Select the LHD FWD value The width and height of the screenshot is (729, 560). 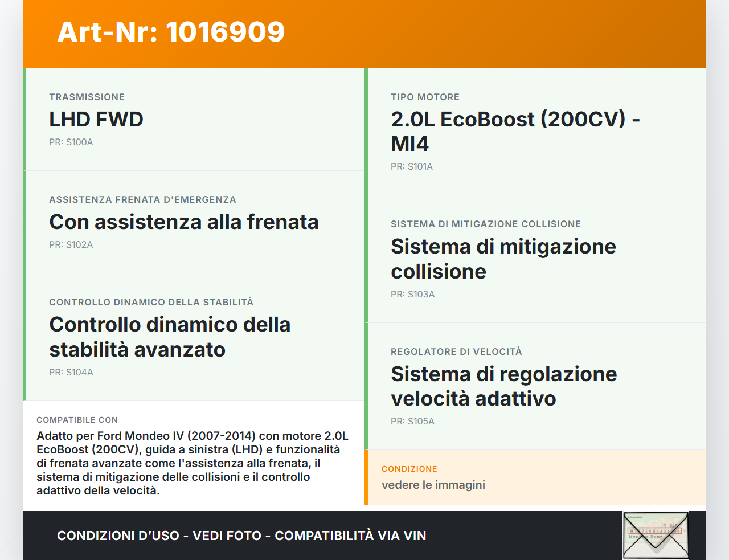(x=96, y=120)
